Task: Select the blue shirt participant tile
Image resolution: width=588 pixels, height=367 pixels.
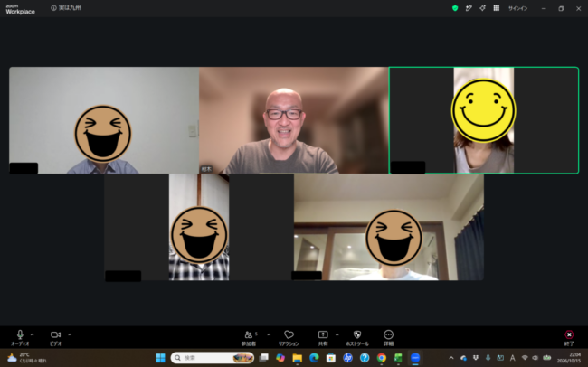Action: [104, 120]
